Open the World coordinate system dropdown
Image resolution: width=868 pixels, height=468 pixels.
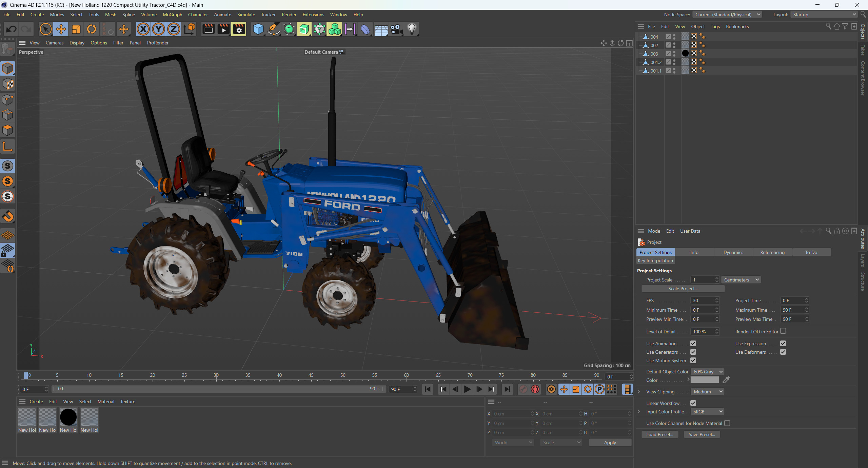click(x=513, y=443)
